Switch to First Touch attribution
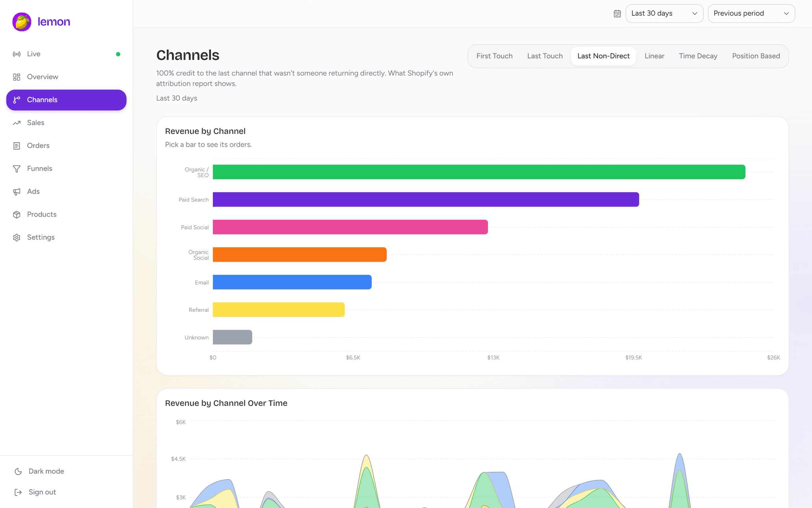Image resolution: width=812 pixels, height=508 pixels. point(494,56)
